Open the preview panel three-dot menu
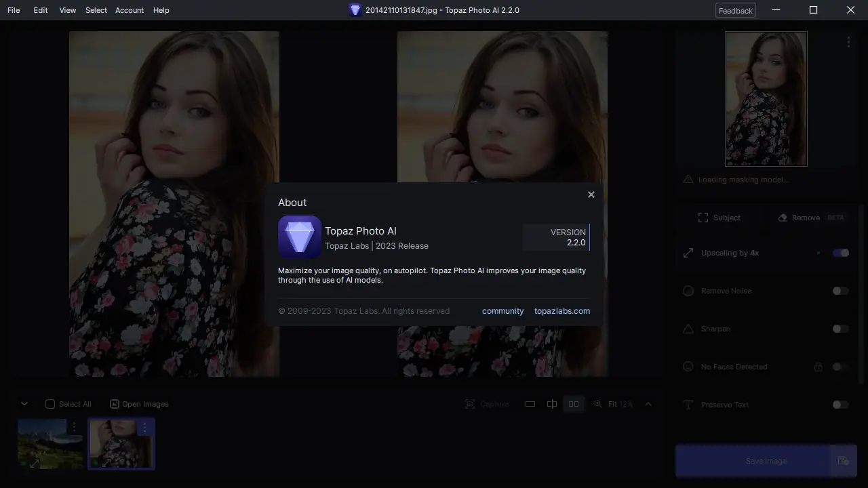The width and height of the screenshot is (868, 488). point(848,42)
